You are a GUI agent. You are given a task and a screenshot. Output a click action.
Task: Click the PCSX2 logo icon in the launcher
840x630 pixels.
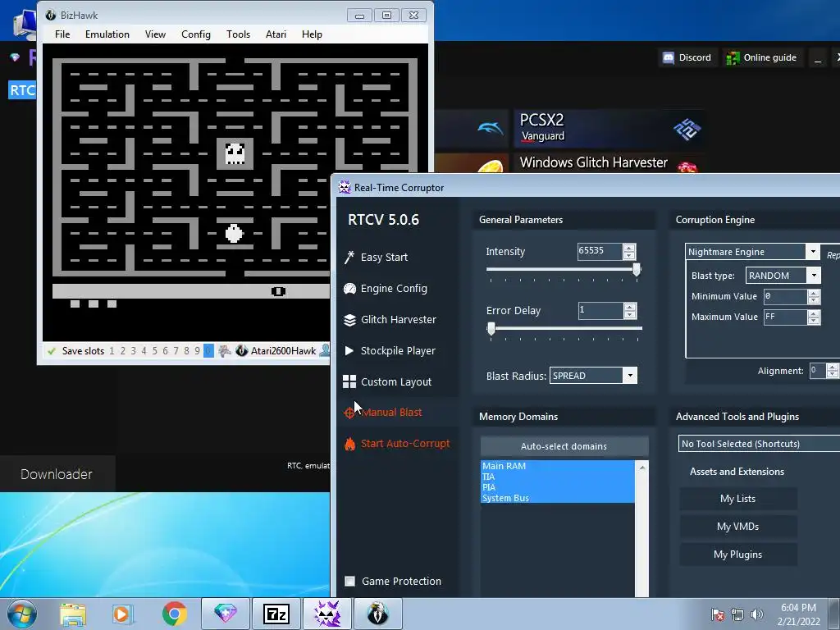coord(687,129)
